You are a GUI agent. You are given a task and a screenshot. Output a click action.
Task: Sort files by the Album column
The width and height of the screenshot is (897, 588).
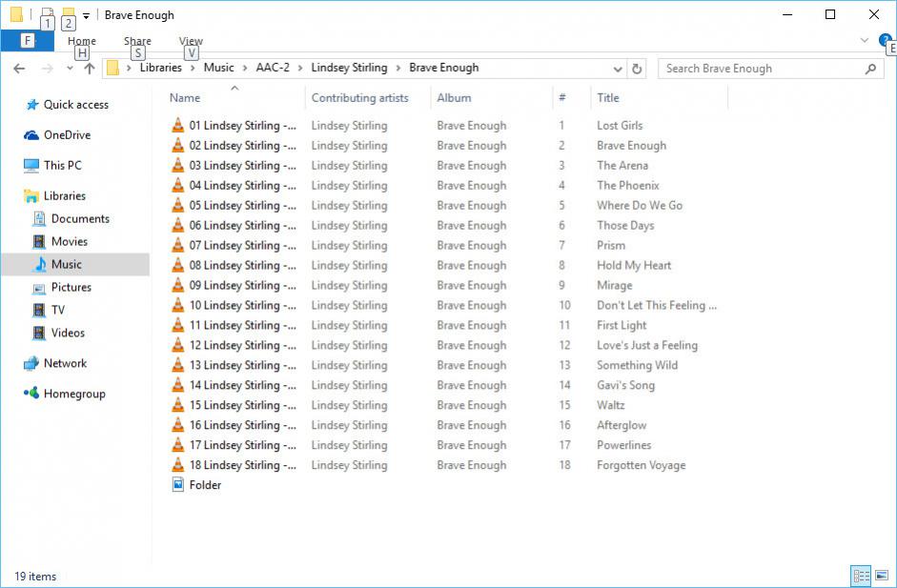(454, 97)
